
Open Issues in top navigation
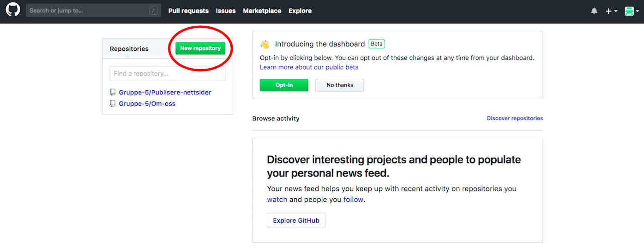[x=226, y=11]
